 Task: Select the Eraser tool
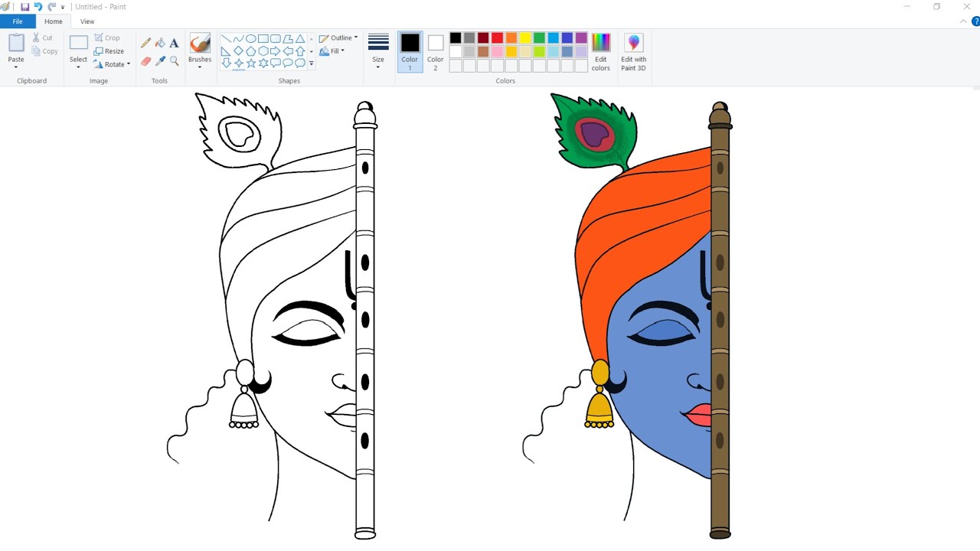tap(145, 60)
